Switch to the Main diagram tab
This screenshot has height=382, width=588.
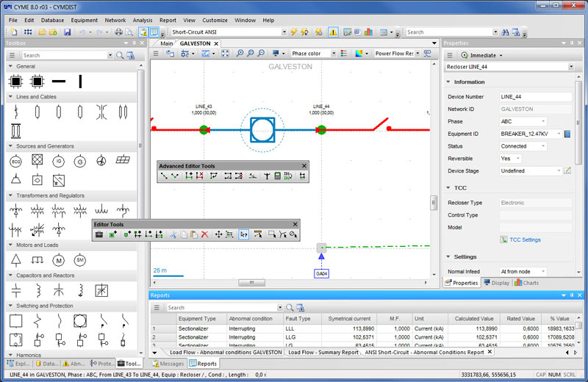167,43
